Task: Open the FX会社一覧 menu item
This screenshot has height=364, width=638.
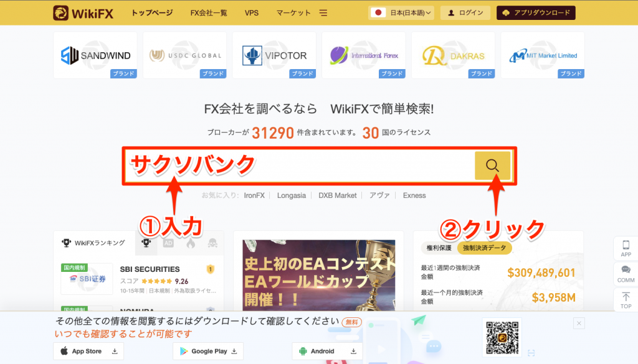Action: point(209,13)
